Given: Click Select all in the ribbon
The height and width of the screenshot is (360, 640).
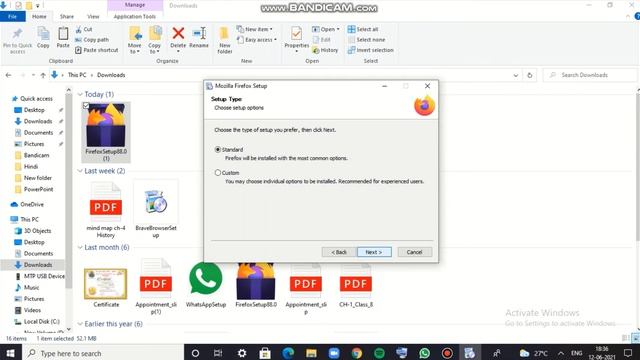Looking at the screenshot, I should click(363, 29).
